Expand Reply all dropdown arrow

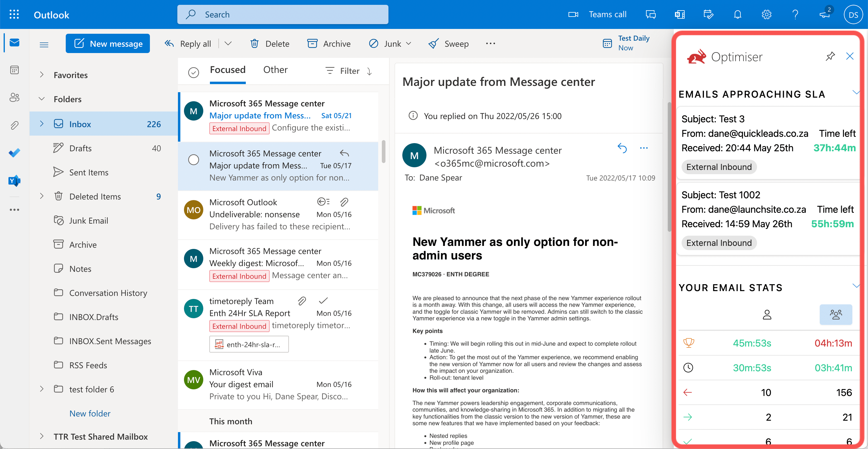pyautogui.click(x=228, y=43)
